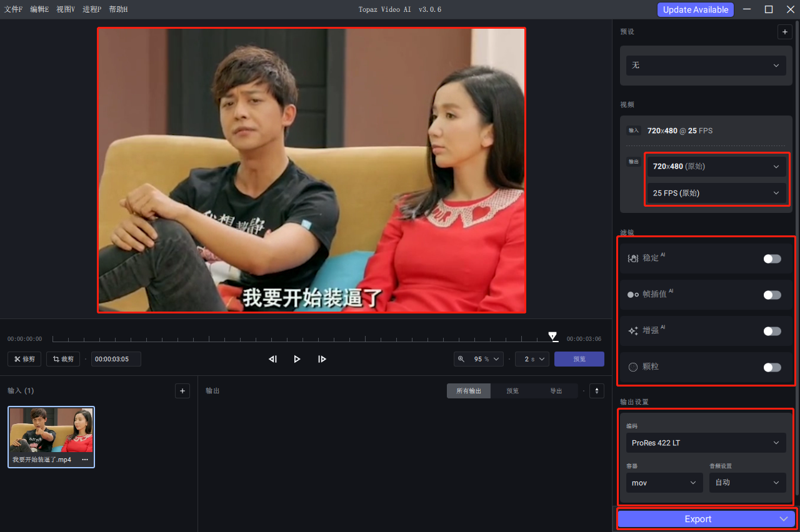Click the timeline playhead marker
Viewport: 800px width, 532px height.
[x=552, y=337]
